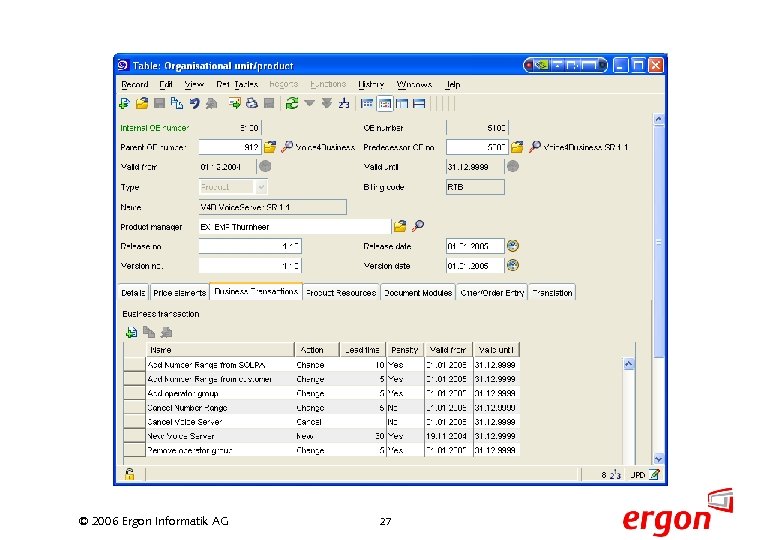The width and height of the screenshot is (780, 540).
Task: Open folder icon next to Predecessor OE no
Action: pyautogui.click(x=517, y=147)
